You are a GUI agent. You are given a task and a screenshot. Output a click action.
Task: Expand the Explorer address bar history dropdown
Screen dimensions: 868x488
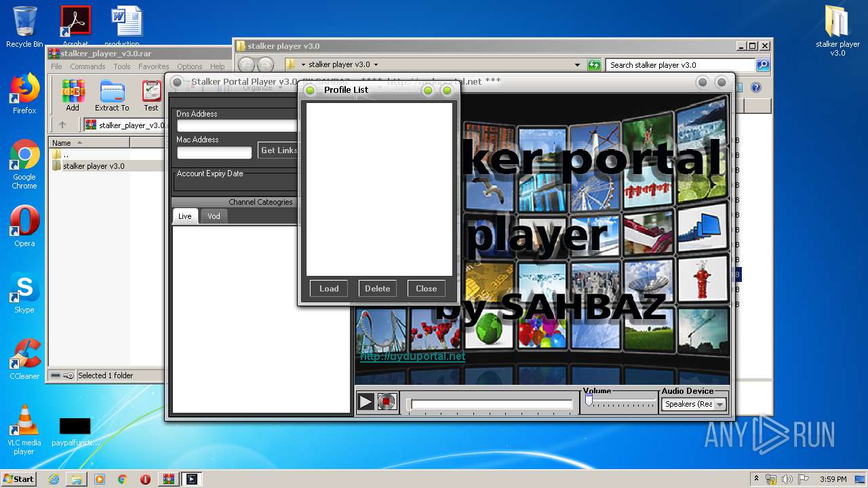pos(578,65)
